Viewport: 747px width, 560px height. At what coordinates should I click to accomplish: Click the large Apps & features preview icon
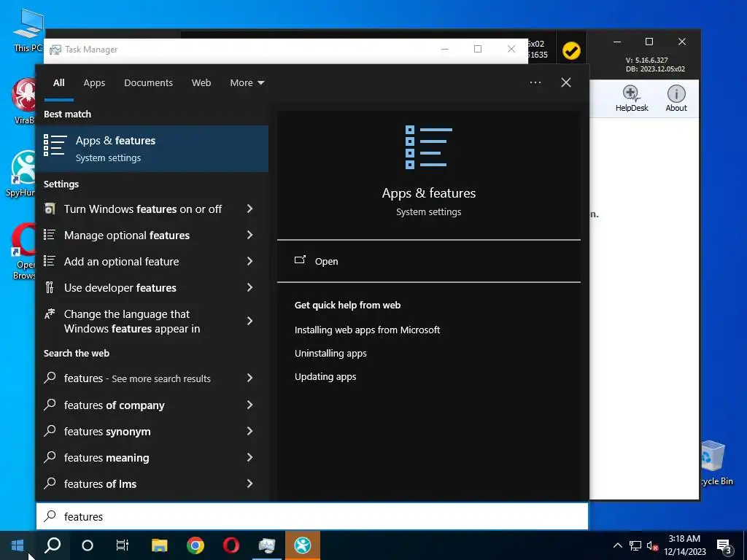[428, 147]
